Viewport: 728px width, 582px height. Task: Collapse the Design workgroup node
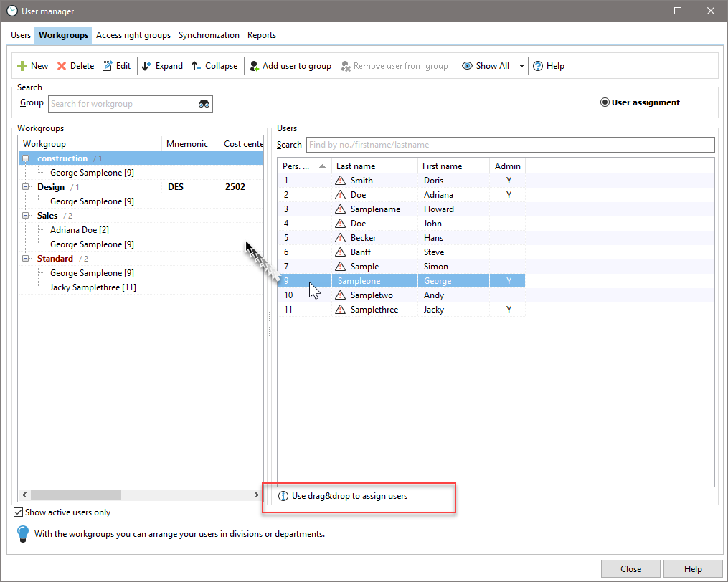pyautogui.click(x=27, y=187)
